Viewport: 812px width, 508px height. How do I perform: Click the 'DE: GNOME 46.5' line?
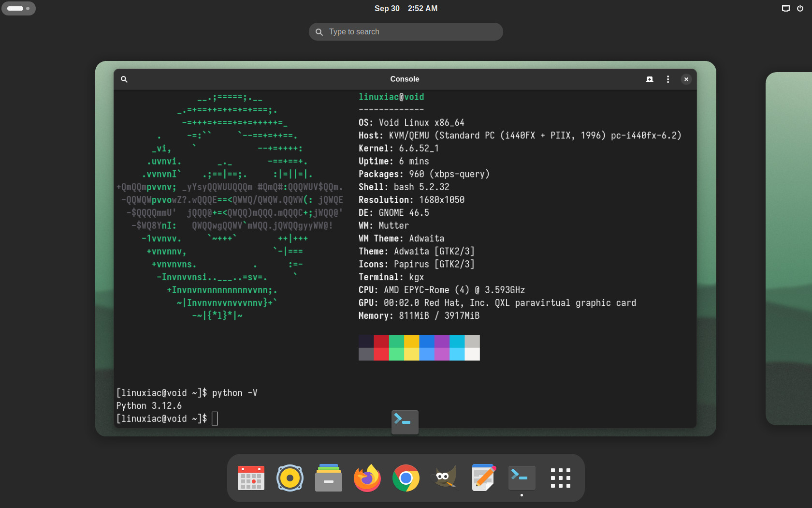click(x=394, y=212)
